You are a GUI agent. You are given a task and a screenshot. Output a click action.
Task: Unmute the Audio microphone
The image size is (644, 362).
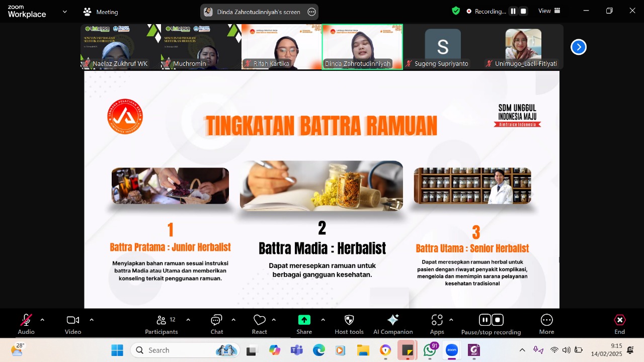point(26,324)
